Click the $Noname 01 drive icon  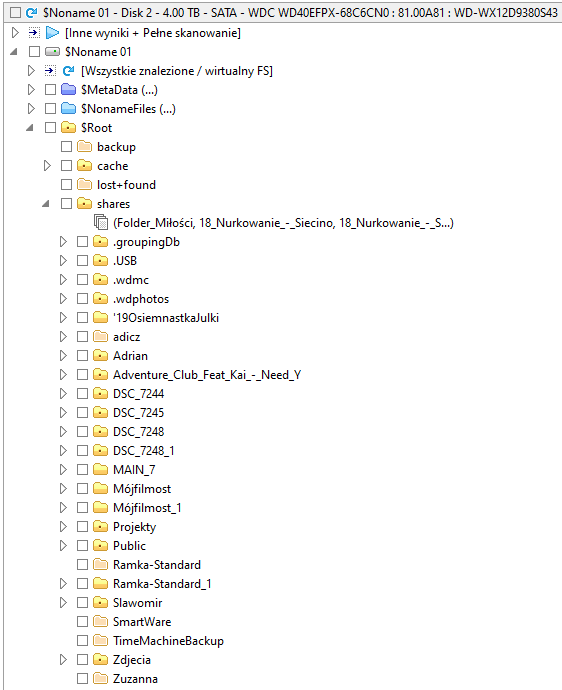tap(52, 51)
